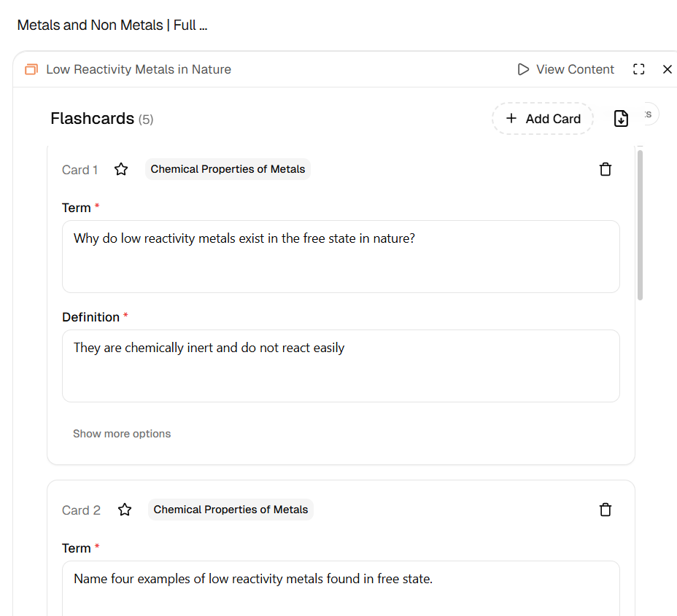The height and width of the screenshot is (616, 677).
Task: Click the partially hidden button right of download
Action: point(651,114)
